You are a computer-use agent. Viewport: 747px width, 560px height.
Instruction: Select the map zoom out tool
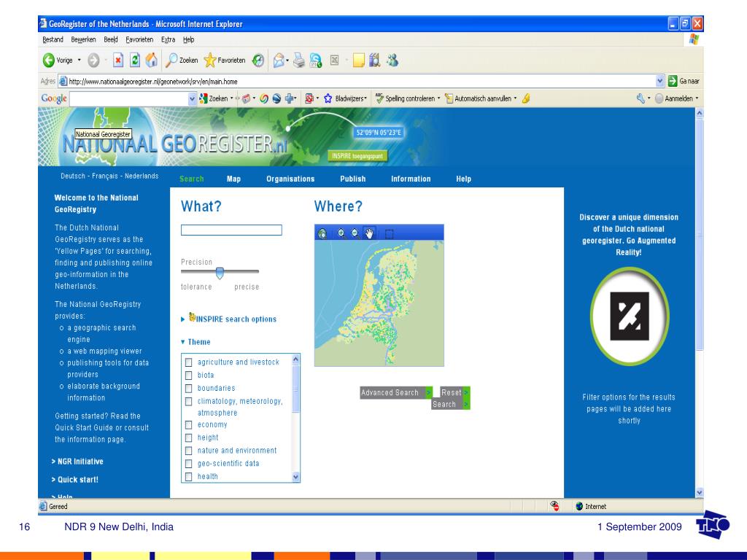355,233
